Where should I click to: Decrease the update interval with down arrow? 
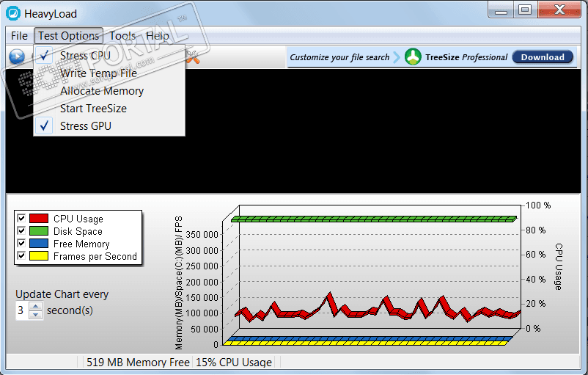click(x=36, y=315)
